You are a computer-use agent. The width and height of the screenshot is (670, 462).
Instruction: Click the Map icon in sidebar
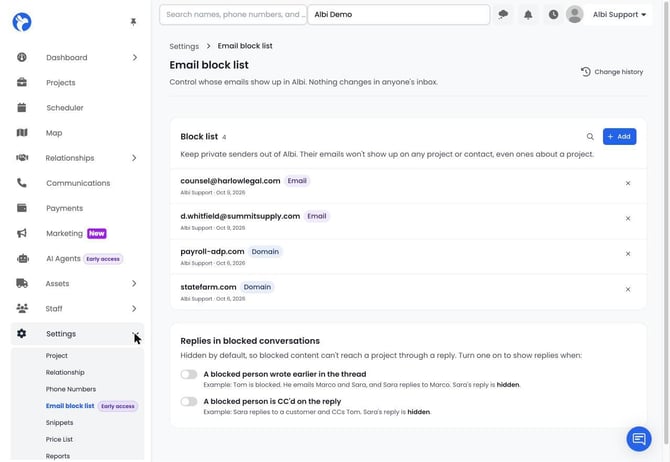(x=22, y=132)
